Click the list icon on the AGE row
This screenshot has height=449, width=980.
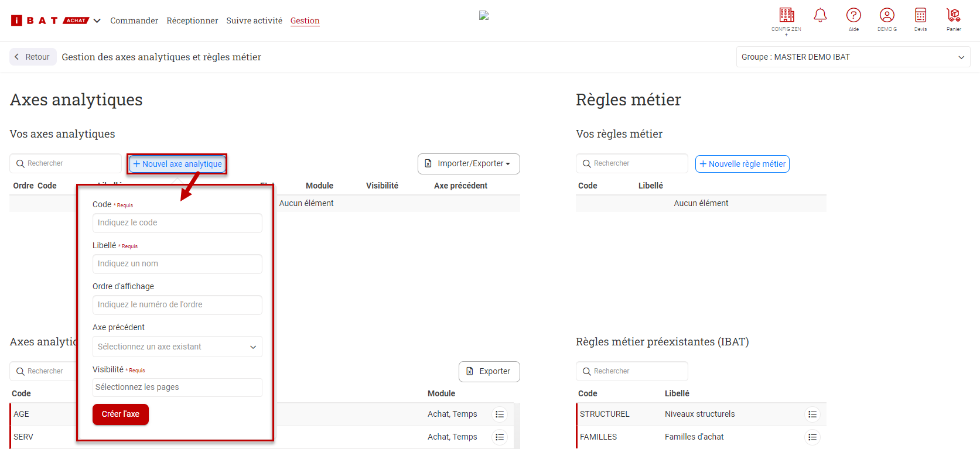(500, 414)
